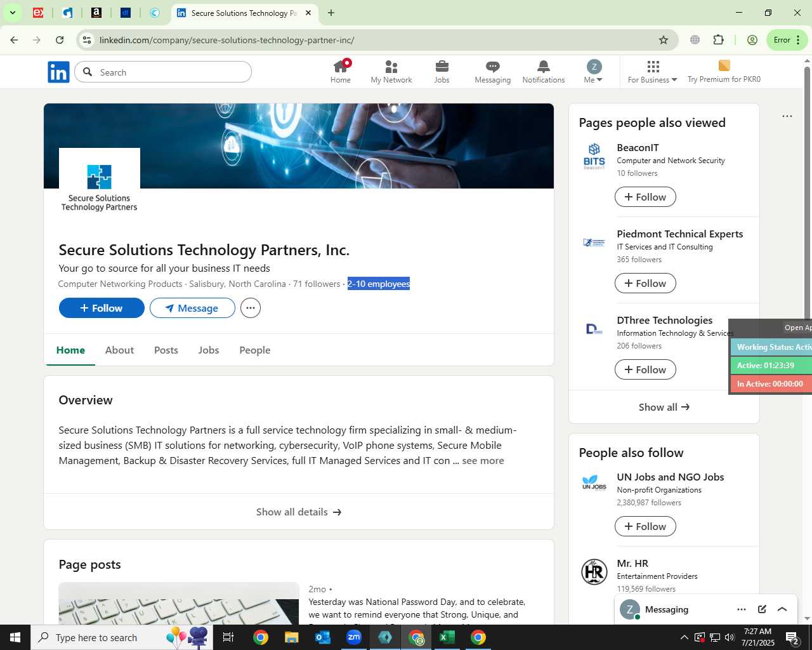This screenshot has height=650, width=812.
Task: Open File Explorer from taskbar
Action: tap(291, 637)
